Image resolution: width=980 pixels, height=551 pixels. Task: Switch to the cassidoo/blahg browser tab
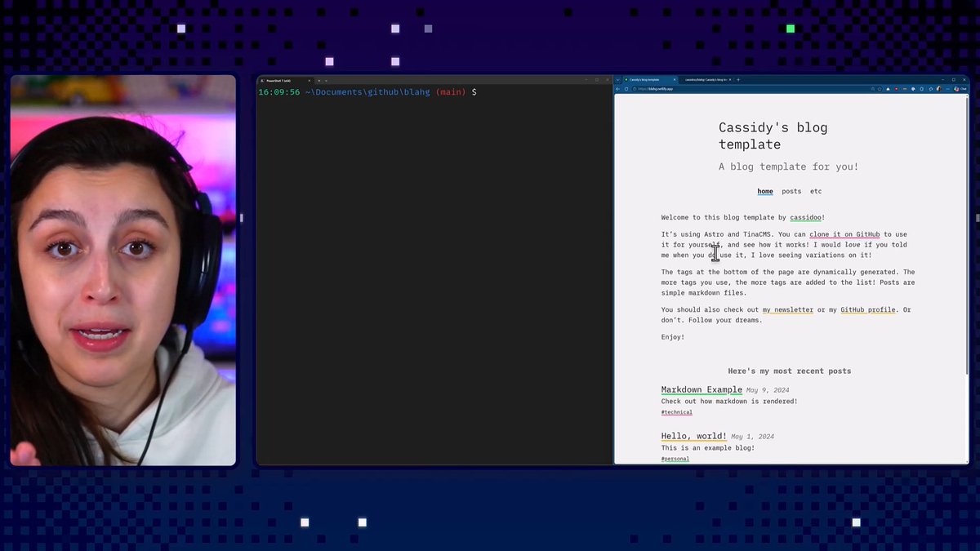point(706,79)
